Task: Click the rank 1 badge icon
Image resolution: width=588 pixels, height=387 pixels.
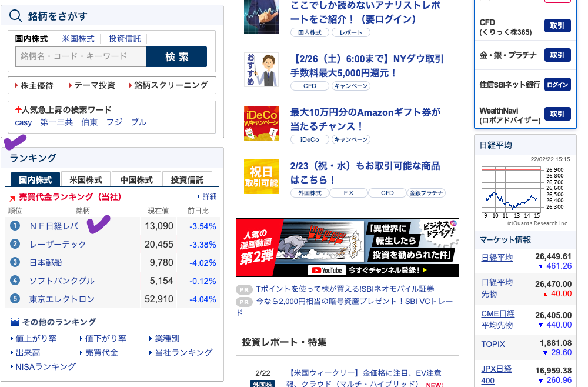Action: (x=15, y=226)
